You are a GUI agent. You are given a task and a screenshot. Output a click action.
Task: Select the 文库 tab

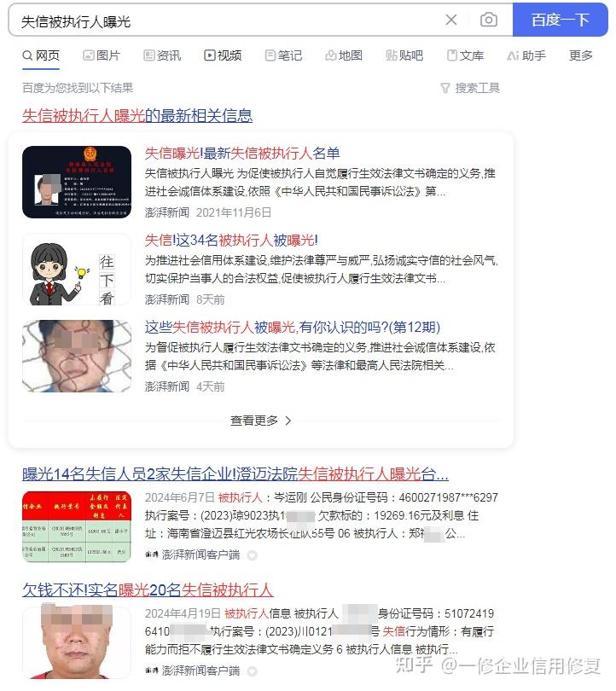465,55
